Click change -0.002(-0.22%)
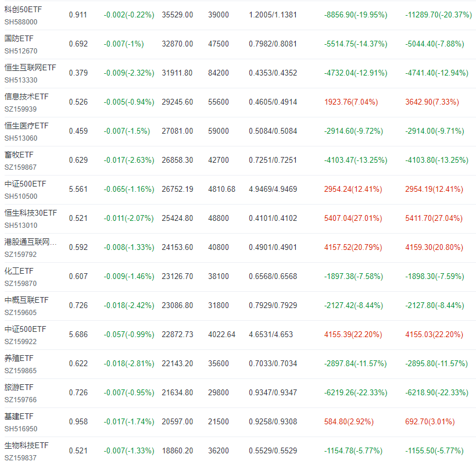 click(128, 15)
